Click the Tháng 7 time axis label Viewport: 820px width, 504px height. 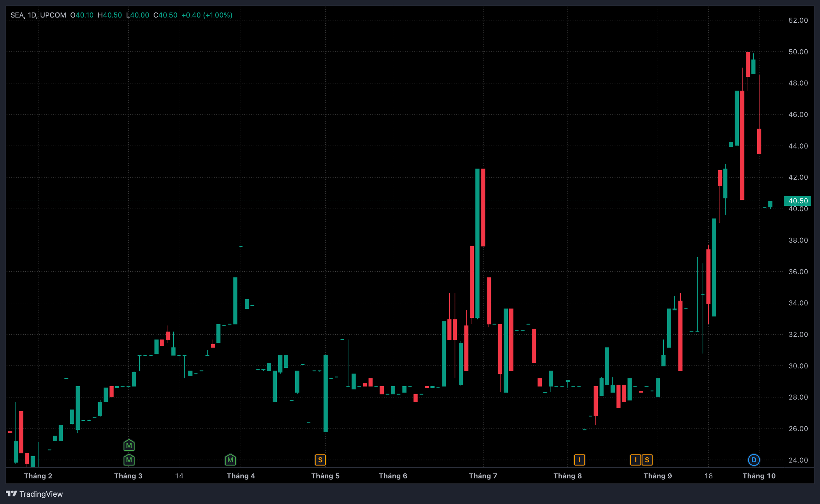483,476
